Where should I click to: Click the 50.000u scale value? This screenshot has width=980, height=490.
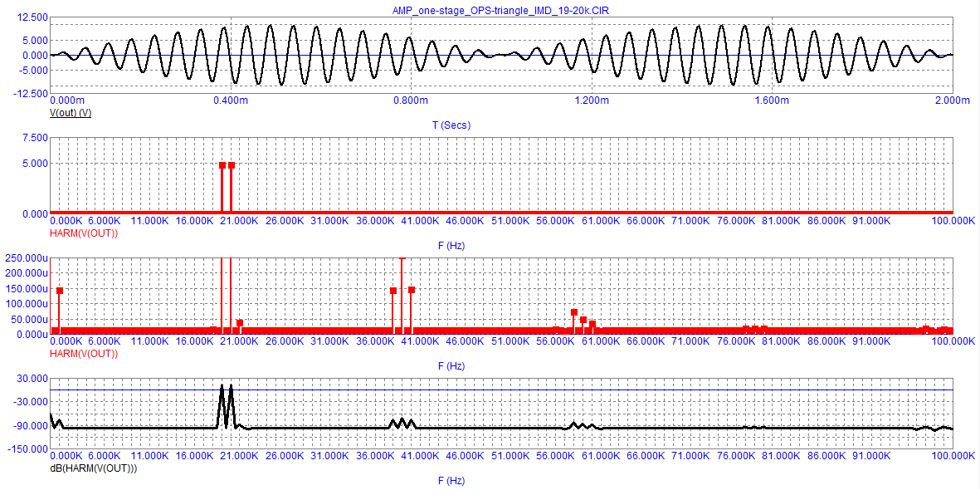coord(29,319)
